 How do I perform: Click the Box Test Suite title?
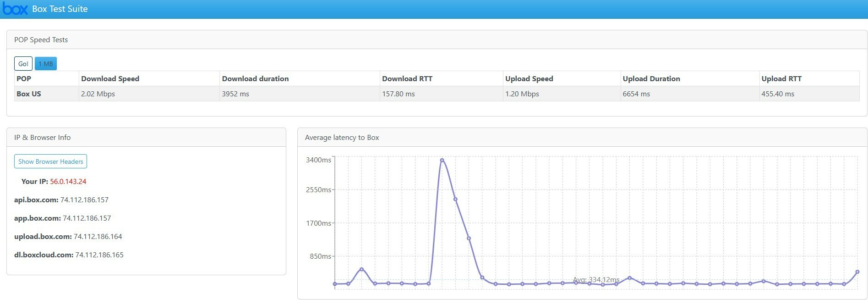[x=60, y=9]
